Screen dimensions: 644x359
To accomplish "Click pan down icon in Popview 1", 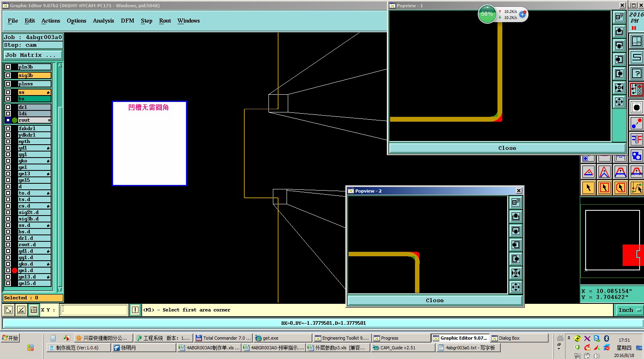I will pyautogui.click(x=619, y=46).
